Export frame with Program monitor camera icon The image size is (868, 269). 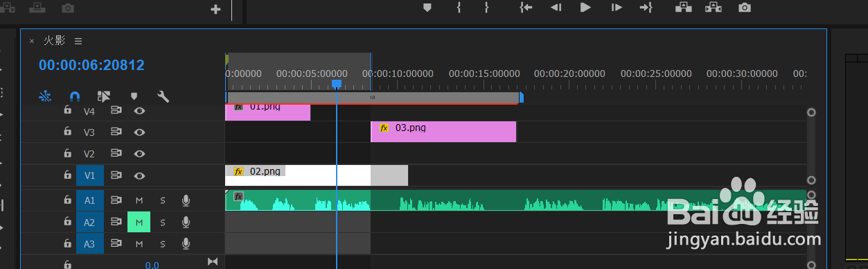point(744,8)
